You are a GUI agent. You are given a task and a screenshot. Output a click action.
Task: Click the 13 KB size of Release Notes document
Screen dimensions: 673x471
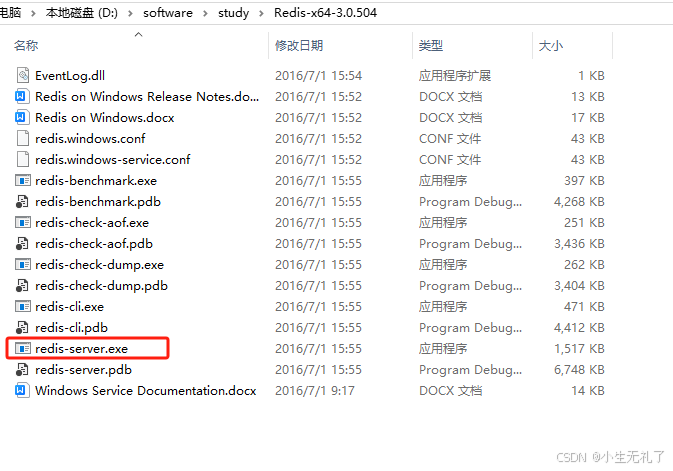pyautogui.click(x=588, y=97)
